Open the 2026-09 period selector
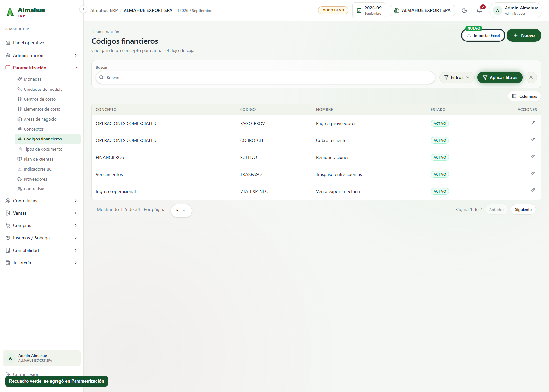Screen dimensions: 549x392 tap(369, 10)
